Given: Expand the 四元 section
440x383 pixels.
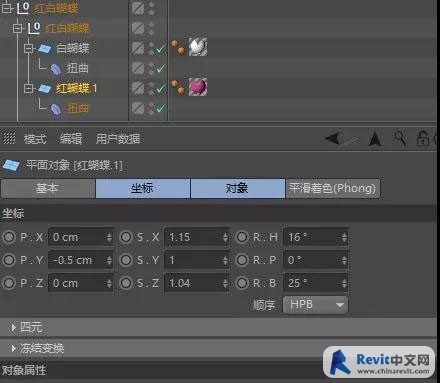Looking at the screenshot, I should click(13, 327).
